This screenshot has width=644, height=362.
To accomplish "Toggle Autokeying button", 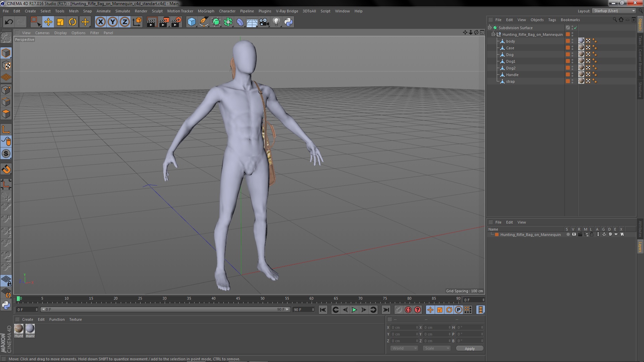I will point(408,310).
